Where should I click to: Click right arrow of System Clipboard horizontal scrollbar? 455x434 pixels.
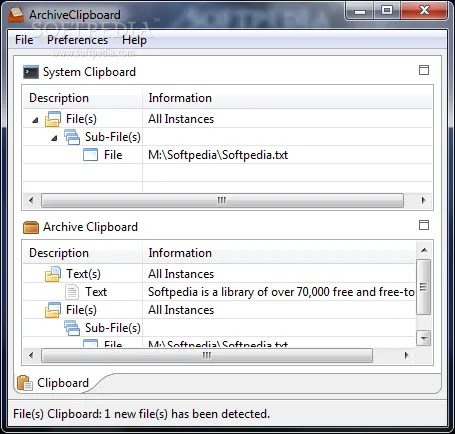pos(424,200)
